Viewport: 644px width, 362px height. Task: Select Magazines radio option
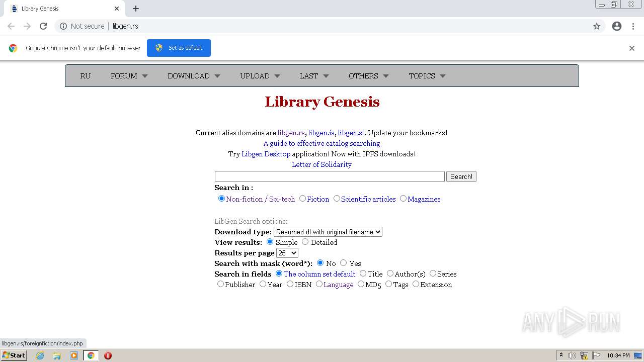click(x=403, y=199)
